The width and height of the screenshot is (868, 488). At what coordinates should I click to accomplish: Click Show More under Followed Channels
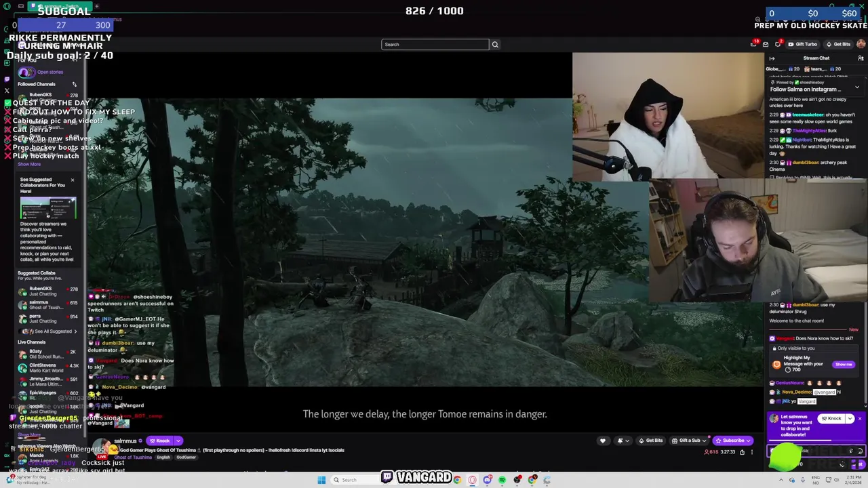point(29,164)
